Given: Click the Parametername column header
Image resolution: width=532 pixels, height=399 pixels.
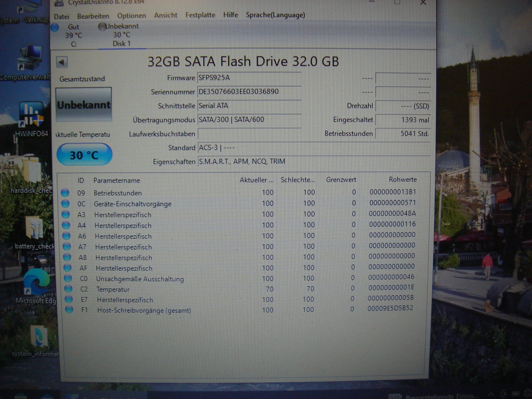Looking at the screenshot, I should (x=116, y=180).
